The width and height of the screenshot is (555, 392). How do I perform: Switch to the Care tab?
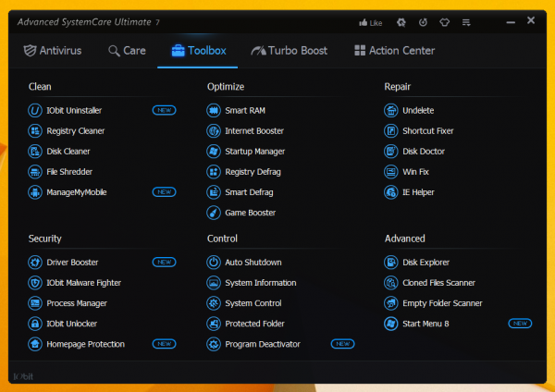pos(127,51)
